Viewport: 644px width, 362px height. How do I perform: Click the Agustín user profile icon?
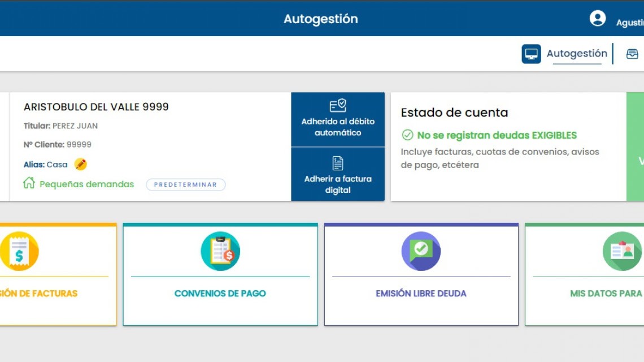(x=597, y=18)
